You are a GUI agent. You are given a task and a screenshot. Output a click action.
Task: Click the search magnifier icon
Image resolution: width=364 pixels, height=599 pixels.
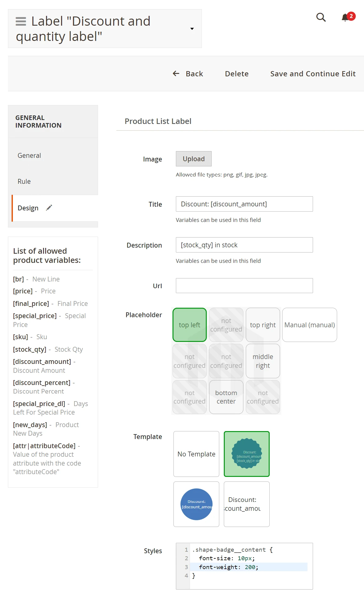tap(321, 17)
